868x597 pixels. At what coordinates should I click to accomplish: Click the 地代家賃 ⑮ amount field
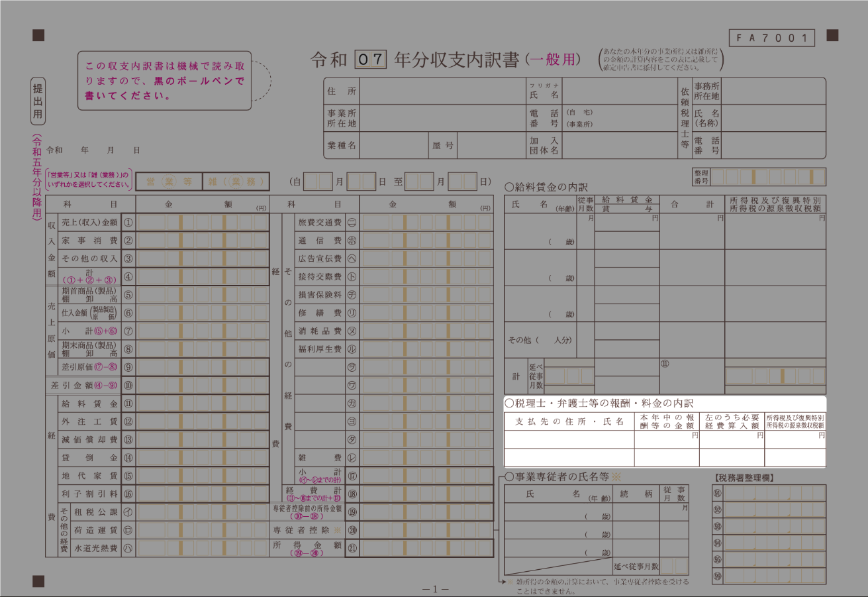[x=203, y=476]
